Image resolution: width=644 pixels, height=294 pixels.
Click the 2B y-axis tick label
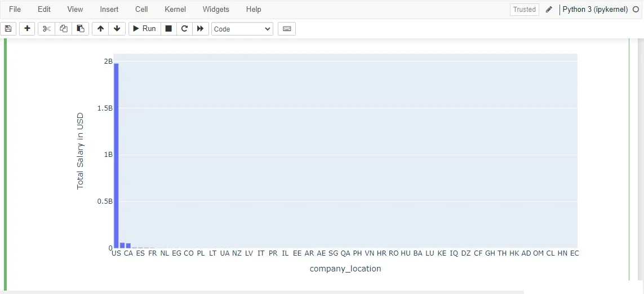(x=108, y=62)
